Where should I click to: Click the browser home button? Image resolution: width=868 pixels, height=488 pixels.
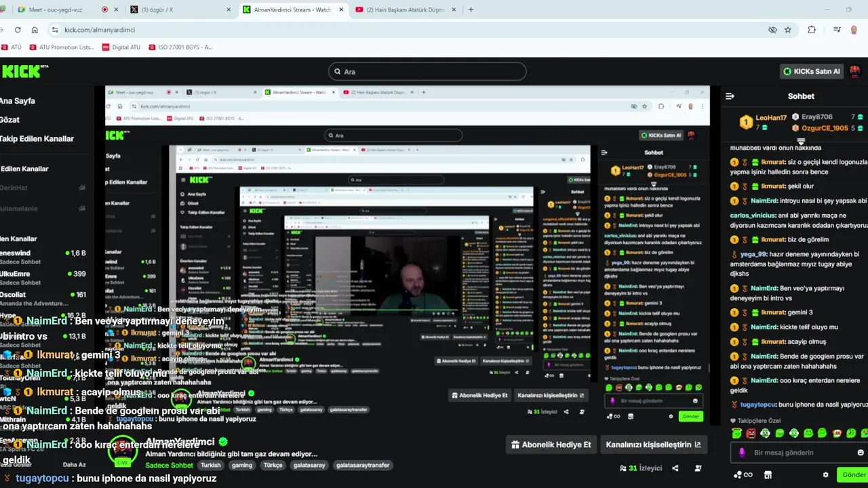pos(35,30)
